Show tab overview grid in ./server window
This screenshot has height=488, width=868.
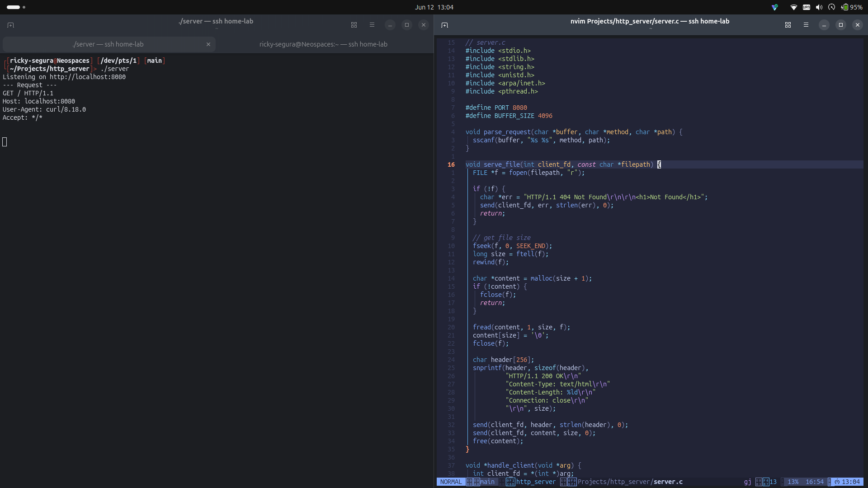tap(354, 25)
